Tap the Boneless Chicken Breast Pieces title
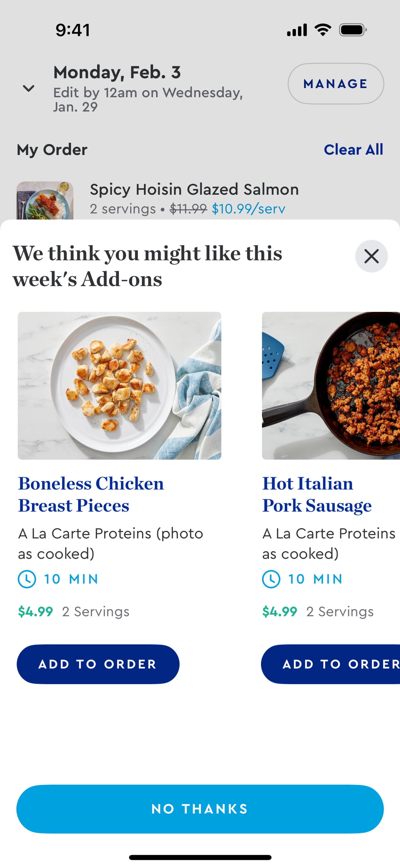This screenshot has height=868, width=400. pyautogui.click(x=91, y=494)
